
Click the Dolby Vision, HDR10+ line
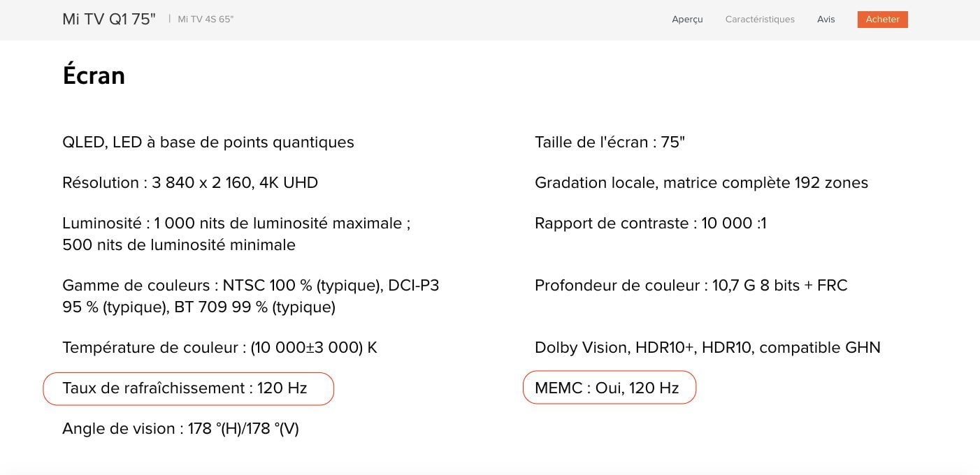(x=707, y=348)
